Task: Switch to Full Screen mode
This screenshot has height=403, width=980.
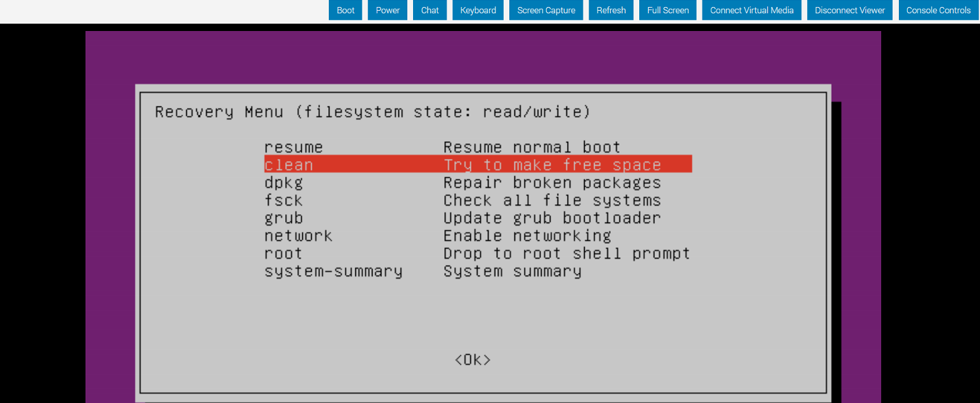Action: click(668, 10)
